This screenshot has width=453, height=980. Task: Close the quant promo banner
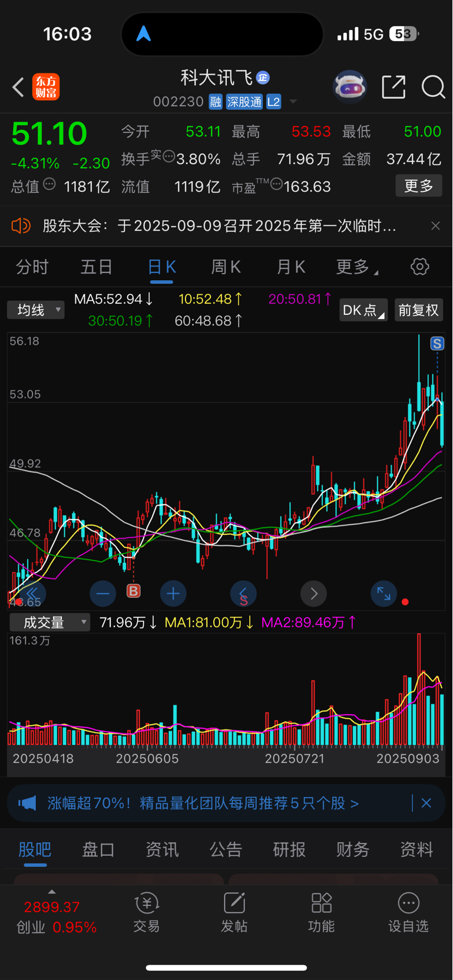pos(426,803)
